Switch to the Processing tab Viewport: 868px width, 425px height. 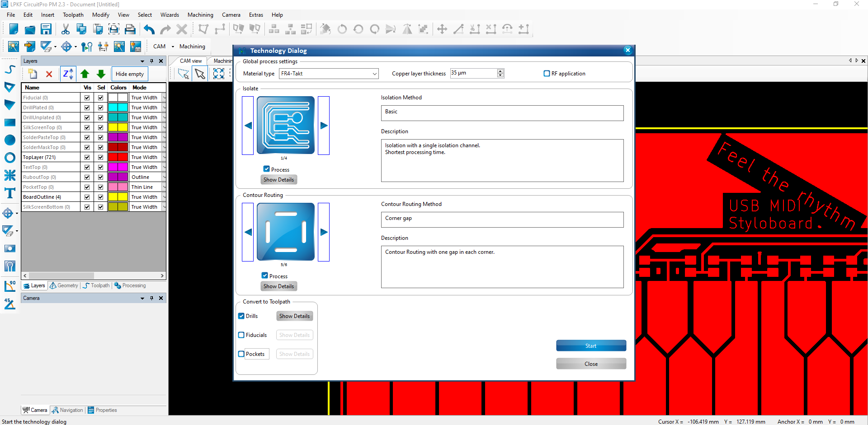130,285
